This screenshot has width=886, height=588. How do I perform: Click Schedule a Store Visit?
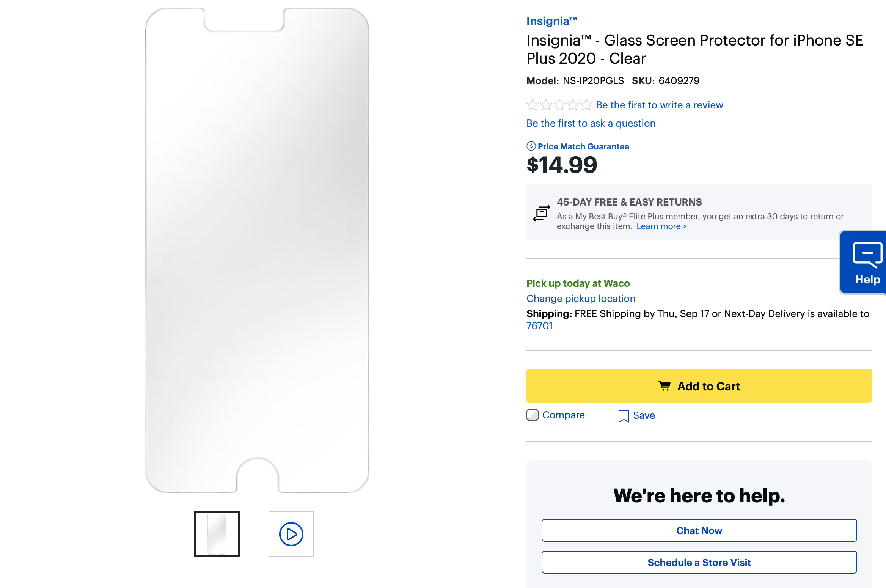(x=699, y=563)
